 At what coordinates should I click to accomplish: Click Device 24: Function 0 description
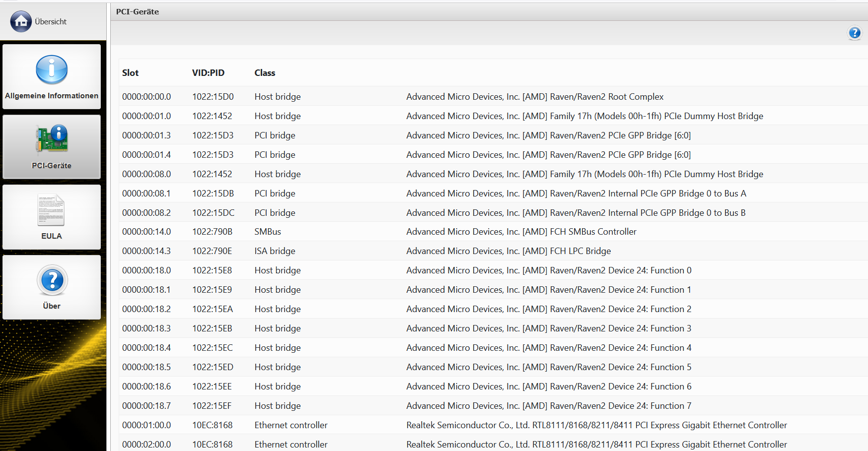(549, 270)
